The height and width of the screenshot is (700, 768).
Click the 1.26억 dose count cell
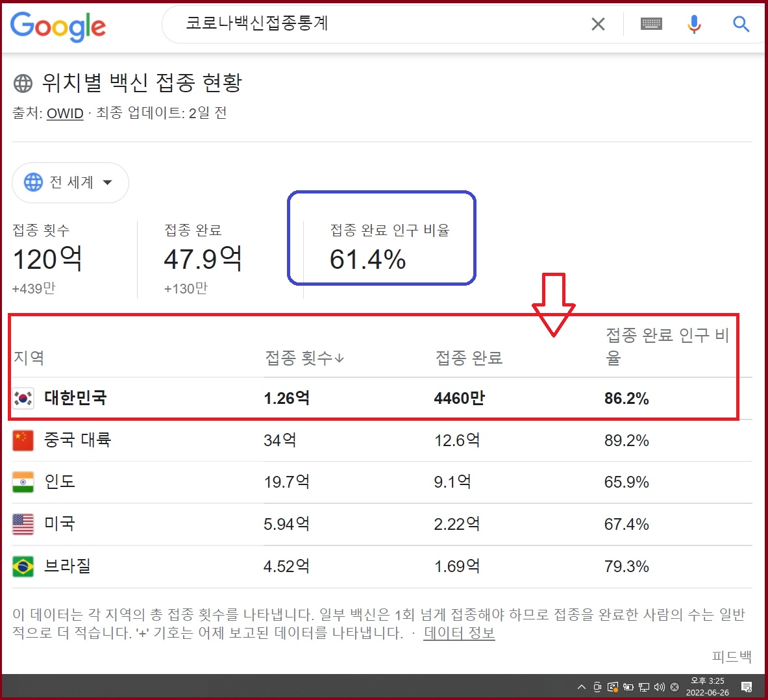pyautogui.click(x=286, y=398)
